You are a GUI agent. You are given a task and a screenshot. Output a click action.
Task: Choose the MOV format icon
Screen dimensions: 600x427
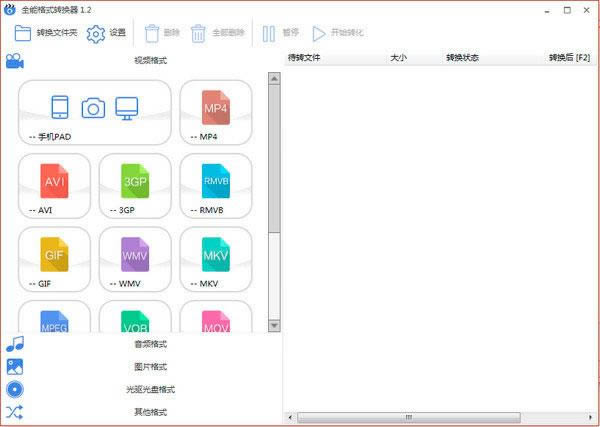click(216, 319)
